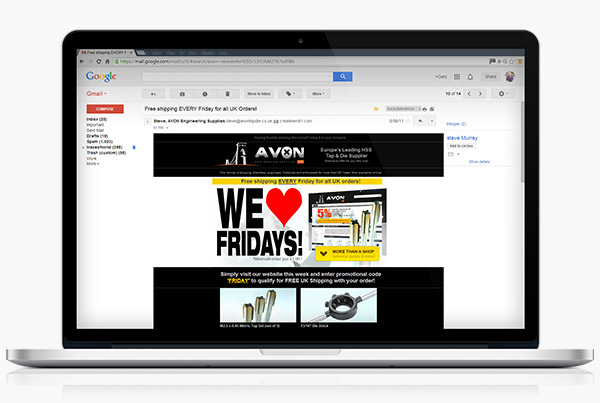Click the back to list arrow button
This screenshot has height=403, width=600.
(x=153, y=94)
